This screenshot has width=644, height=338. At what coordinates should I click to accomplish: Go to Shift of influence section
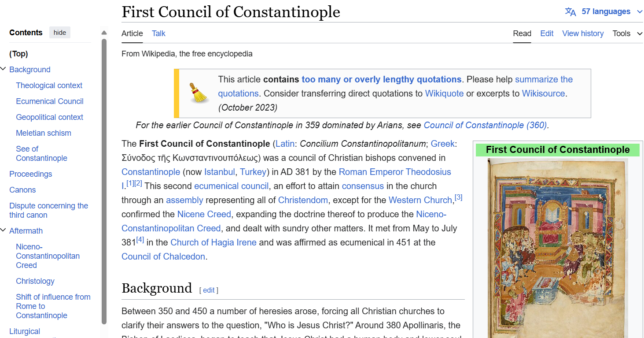pyautogui.click(x=53, y=306)
